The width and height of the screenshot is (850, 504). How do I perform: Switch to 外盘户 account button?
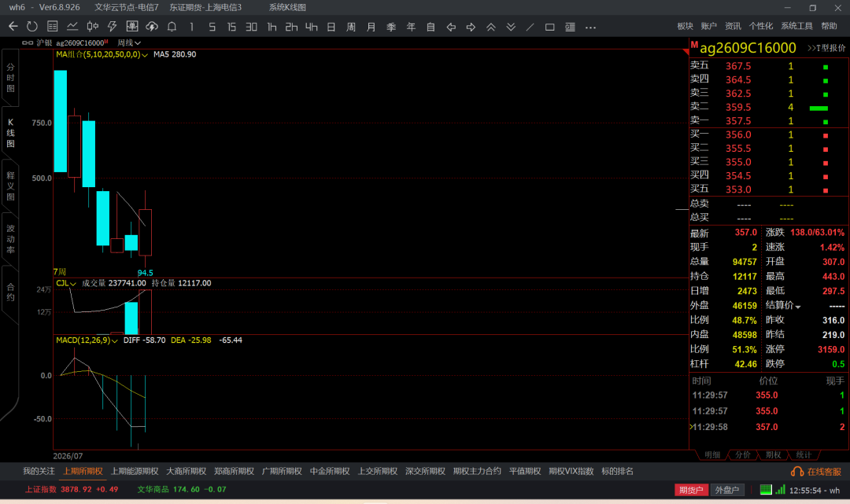pyautogui.click(x=727, y=490)
